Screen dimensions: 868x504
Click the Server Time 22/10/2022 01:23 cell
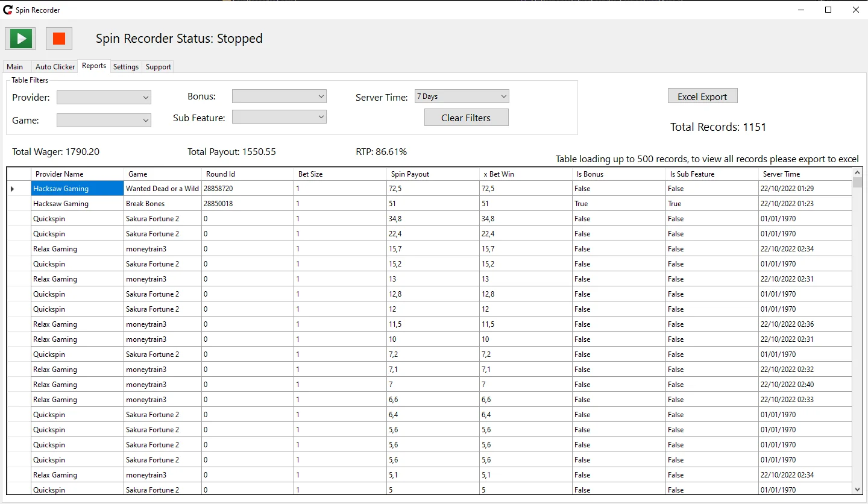pyautogui.click(x=805, y=204)
